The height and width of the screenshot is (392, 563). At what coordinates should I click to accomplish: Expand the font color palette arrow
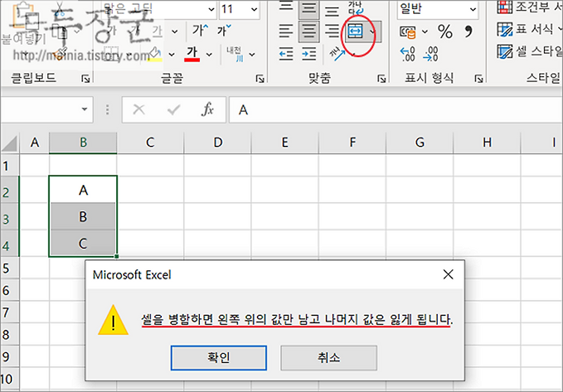click(x=209, y=55)
